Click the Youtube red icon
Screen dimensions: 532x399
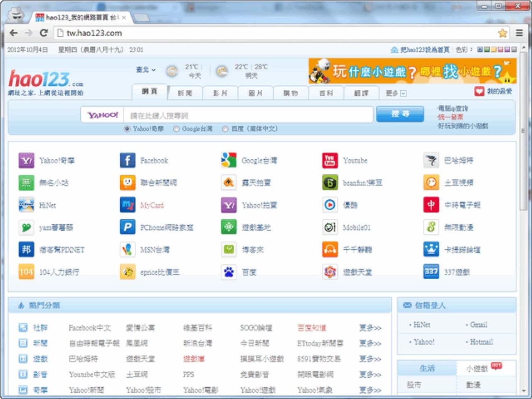pyautogui.click(x=330, y=161)
